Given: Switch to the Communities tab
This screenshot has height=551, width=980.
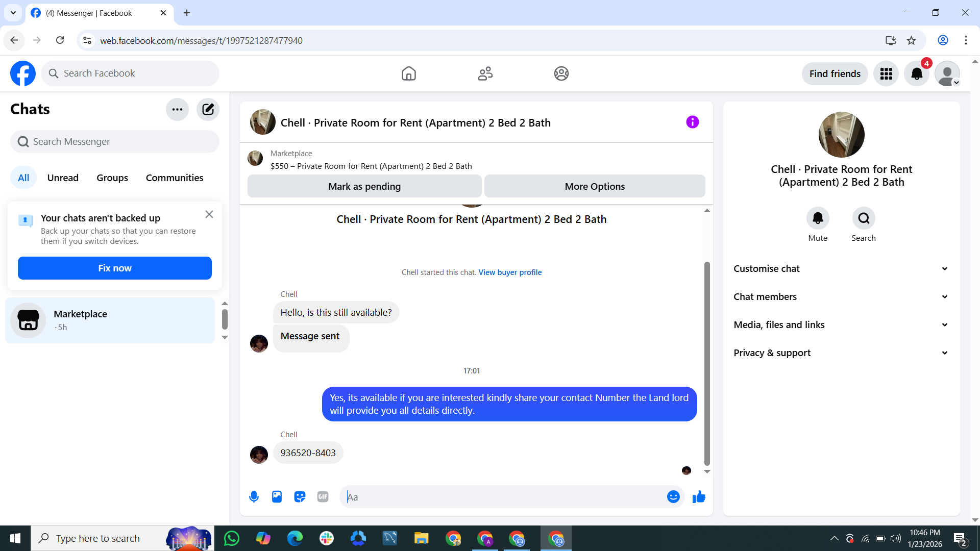Looking at the screenshot, I should pyautogui.click(x=175, y=178).
